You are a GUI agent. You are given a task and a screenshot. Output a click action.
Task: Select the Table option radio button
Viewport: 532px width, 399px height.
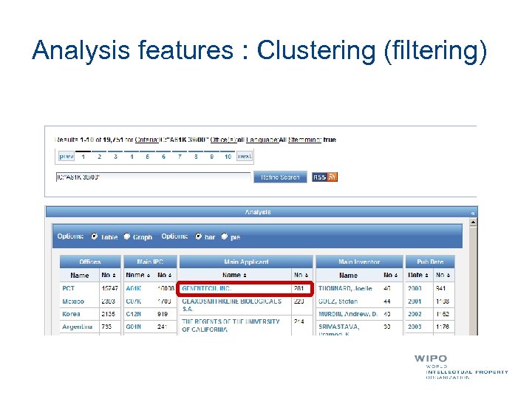point(95,236)
